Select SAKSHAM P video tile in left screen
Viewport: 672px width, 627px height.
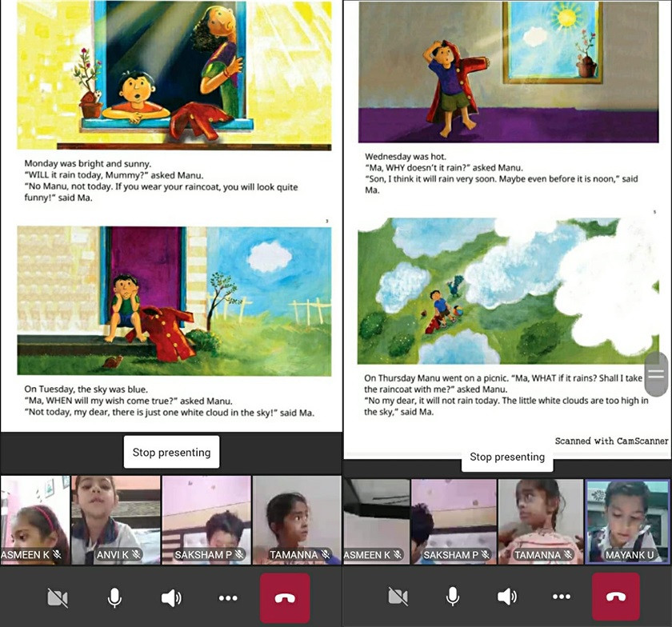(206, 521)
